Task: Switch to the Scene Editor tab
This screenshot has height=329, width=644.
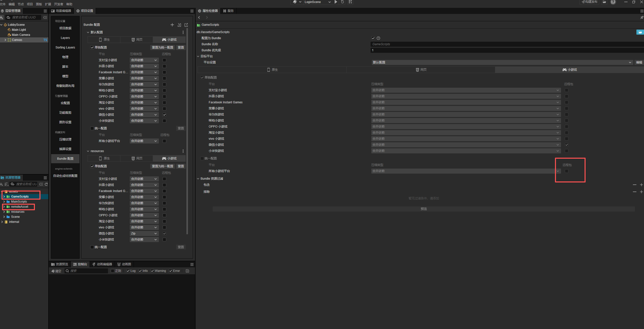Action: point(61,11)
